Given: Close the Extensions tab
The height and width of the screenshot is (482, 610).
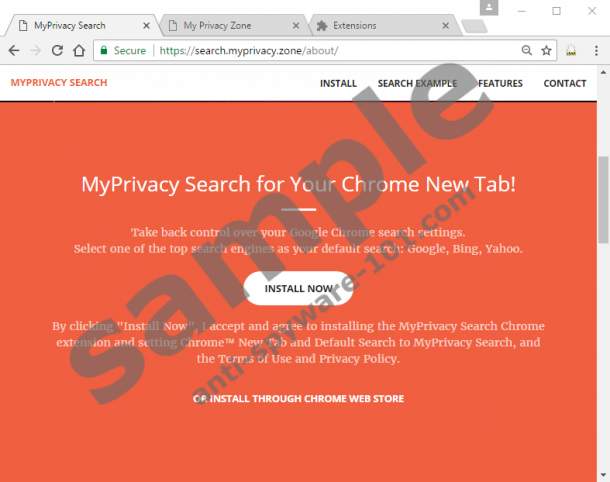Looking at the screenshot, I should (x=446, y=26).
